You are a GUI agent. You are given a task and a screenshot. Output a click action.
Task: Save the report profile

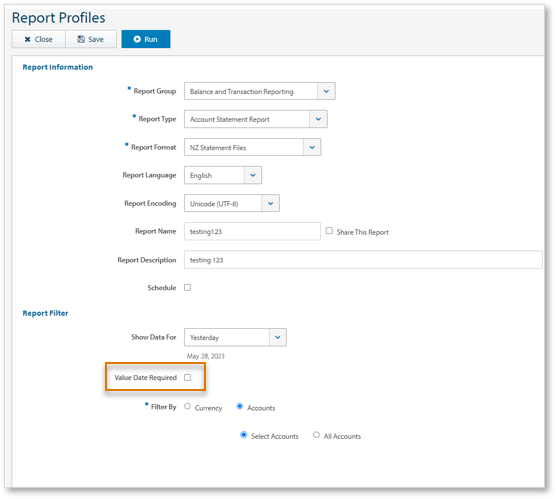click(x=91, y=39)
